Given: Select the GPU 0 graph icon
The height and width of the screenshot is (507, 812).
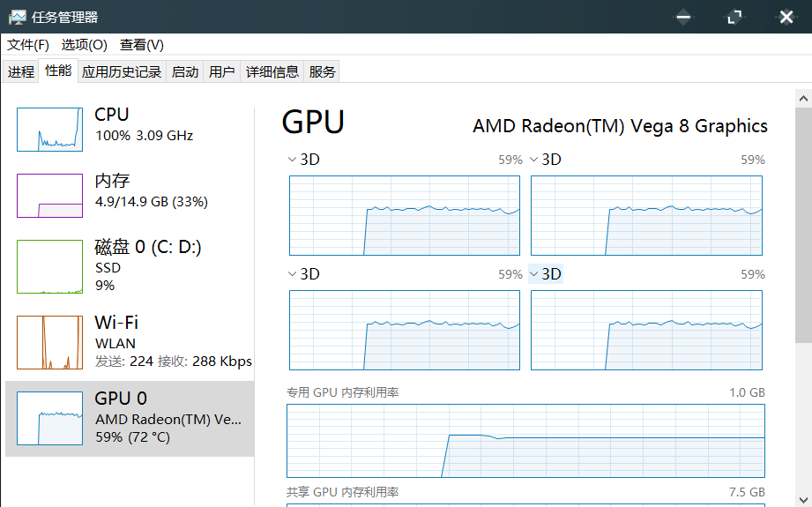Looking at the screenshot, I should tap(49, 418).
